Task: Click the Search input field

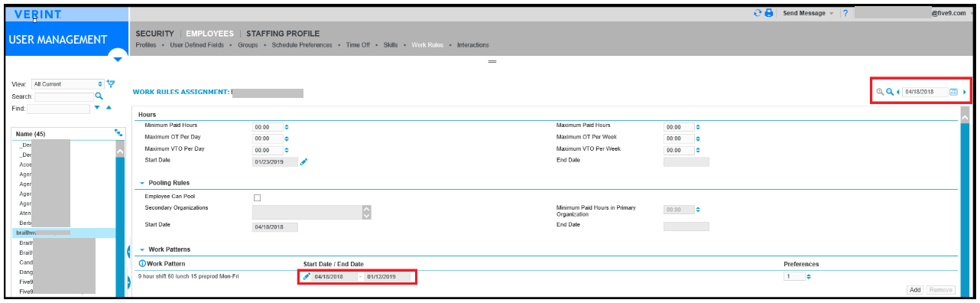Action: [x=63, y=96]
